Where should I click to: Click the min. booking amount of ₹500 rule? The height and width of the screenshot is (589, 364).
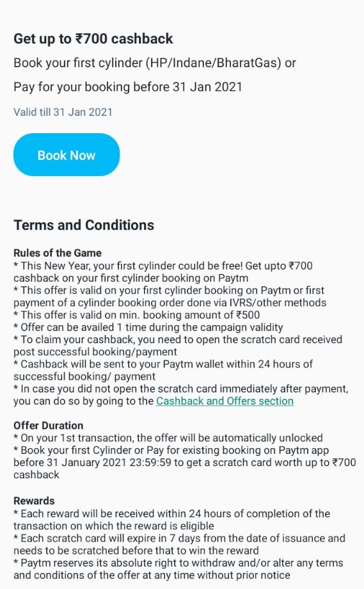pos(137,315)
